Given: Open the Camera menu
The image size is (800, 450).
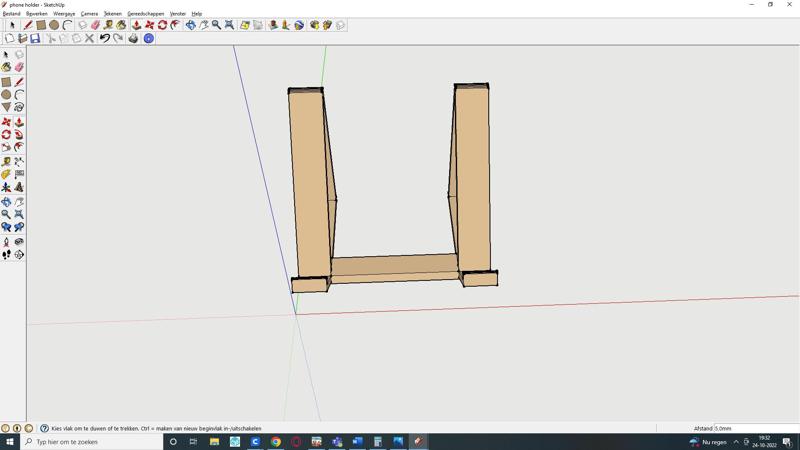Looking at the screenshot, I should [89, 14].
